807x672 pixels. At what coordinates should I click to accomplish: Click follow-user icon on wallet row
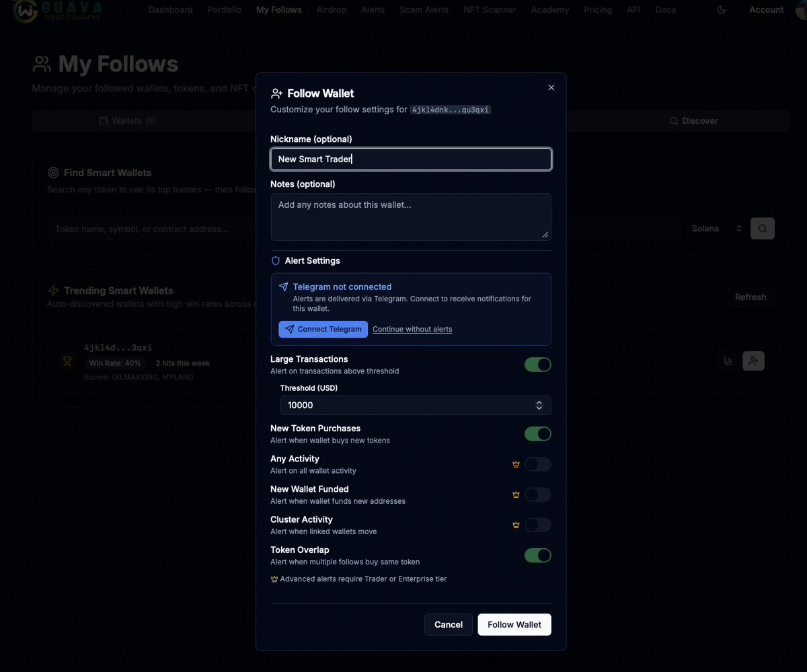pos(753,361)
